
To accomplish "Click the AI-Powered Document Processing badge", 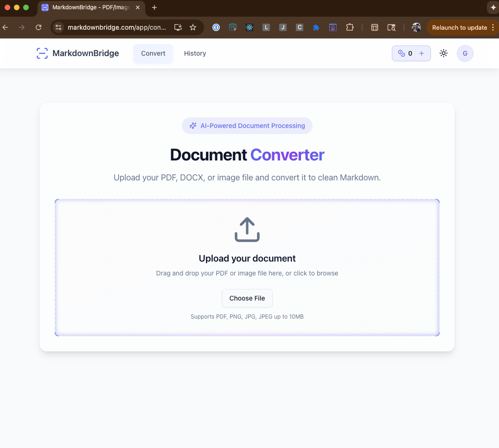I will point(247,126).
